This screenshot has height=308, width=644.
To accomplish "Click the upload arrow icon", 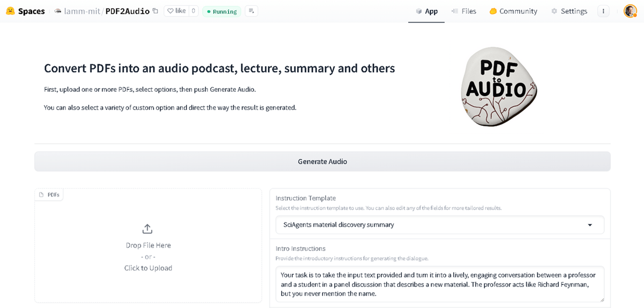I will click(147, 229).
